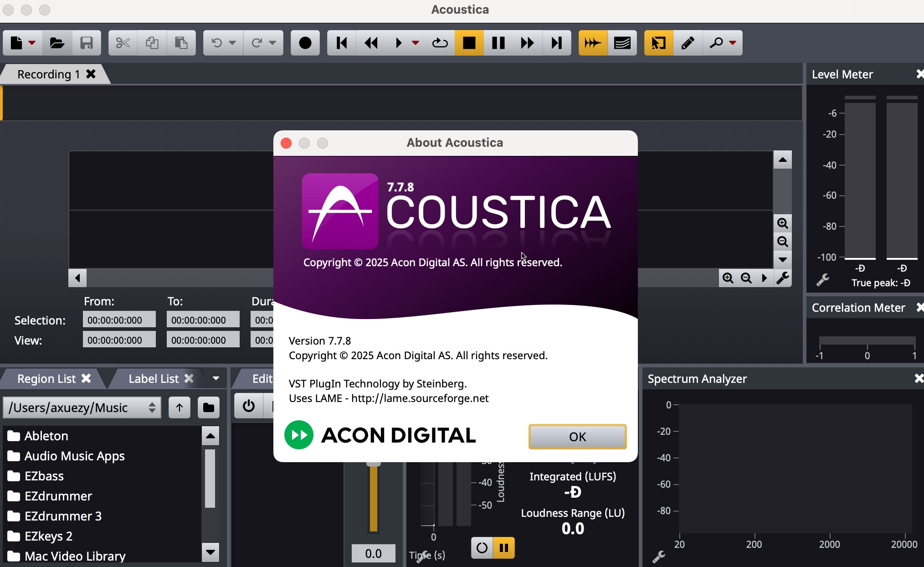Expand the Undo history dropdown

click(232, 43)
